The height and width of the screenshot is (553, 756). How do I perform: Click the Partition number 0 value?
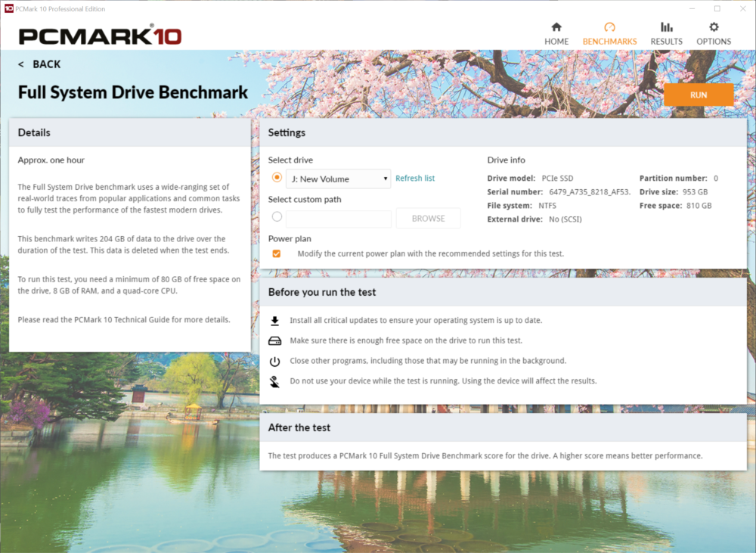pyautogui.click(x=716, y=178)
